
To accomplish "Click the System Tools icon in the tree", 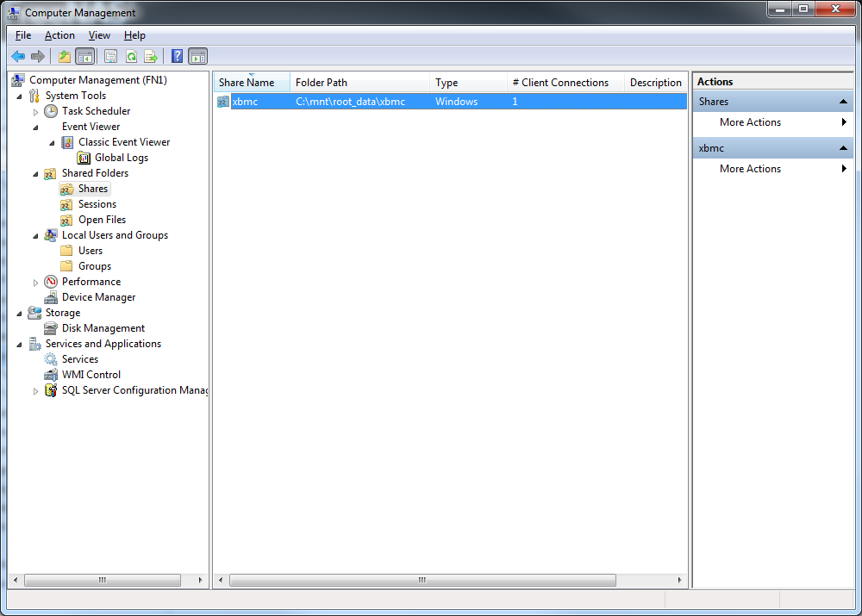I will coord(34,96).
